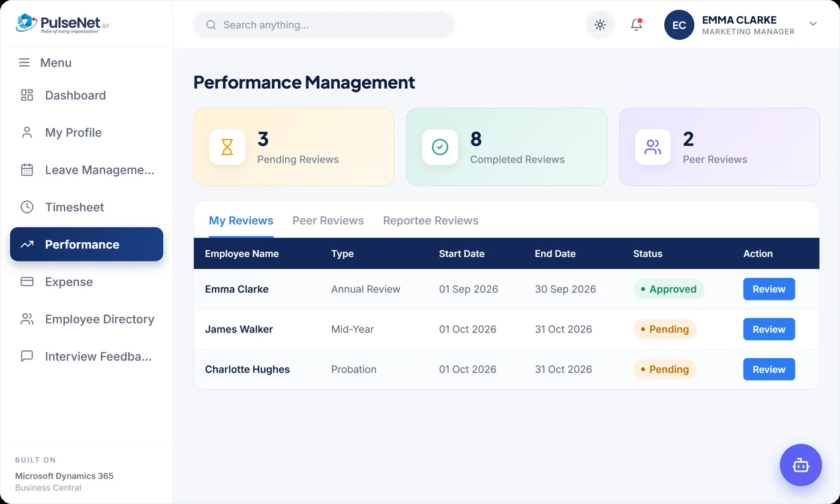
Task: Click the End Date column header
Action: coord(555,254)
